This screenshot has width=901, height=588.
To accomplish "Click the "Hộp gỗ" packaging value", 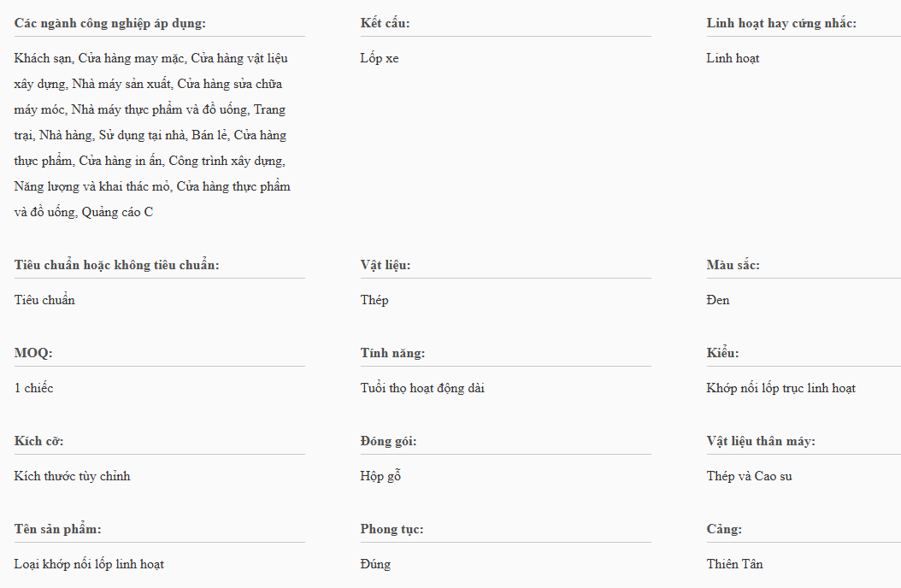I will (380, 476).
